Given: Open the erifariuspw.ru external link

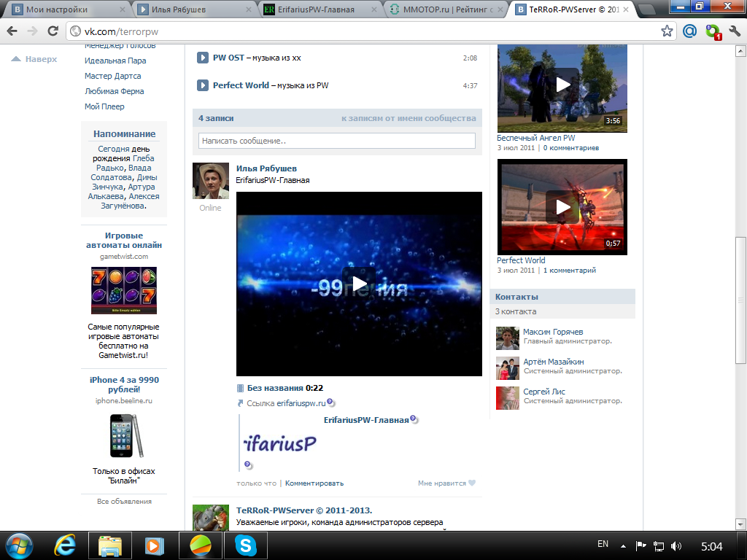Looking at the screenshot, I should pos(301,403).
